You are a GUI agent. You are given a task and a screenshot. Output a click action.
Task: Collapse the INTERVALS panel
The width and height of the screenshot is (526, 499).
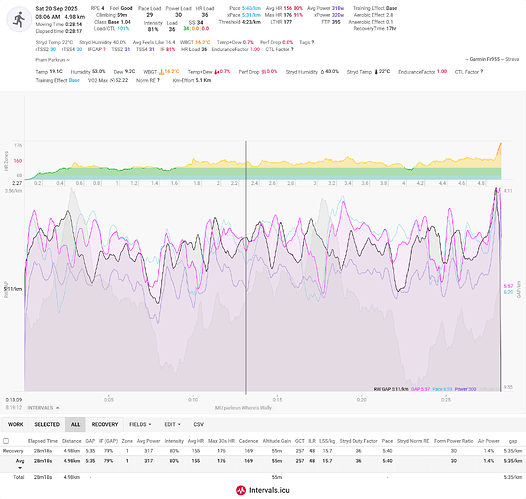(44, 408)
